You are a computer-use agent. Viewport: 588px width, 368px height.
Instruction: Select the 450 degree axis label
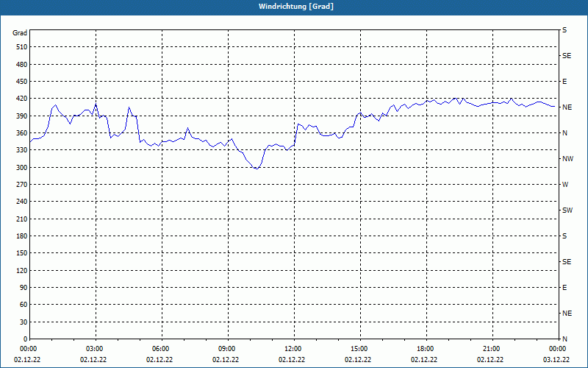21,82
